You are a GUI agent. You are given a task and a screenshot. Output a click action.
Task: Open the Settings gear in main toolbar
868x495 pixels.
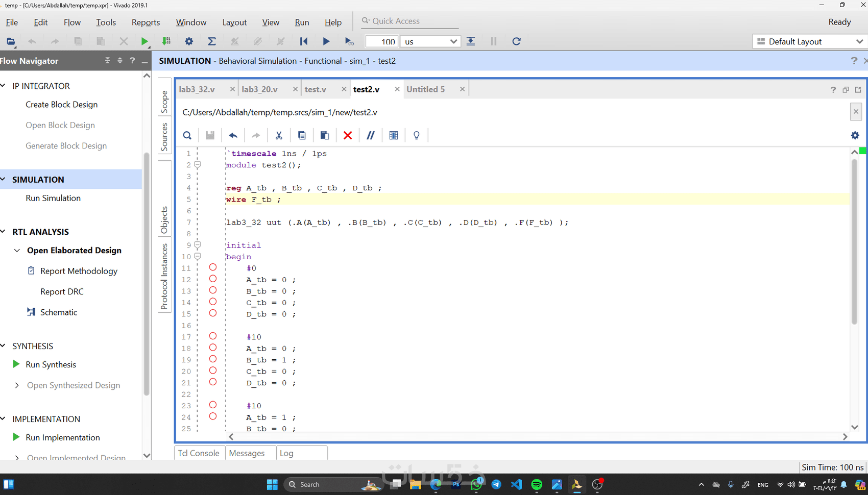pos(189,41)
